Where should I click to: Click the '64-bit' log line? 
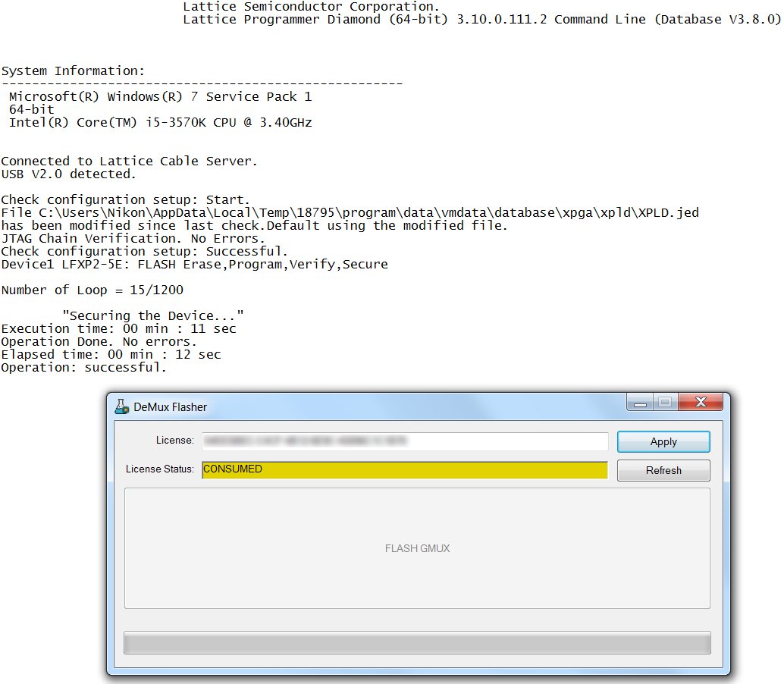32,109
